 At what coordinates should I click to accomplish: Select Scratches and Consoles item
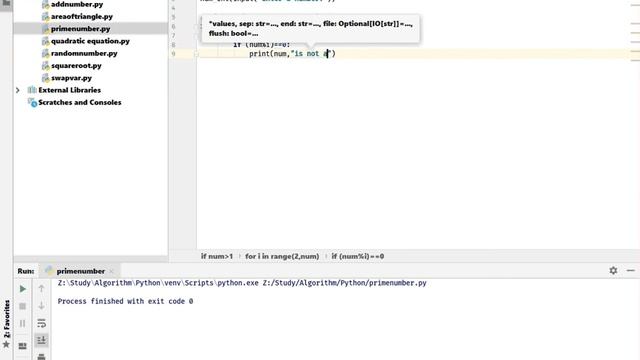pyautogui.click(x=80, y=102)
